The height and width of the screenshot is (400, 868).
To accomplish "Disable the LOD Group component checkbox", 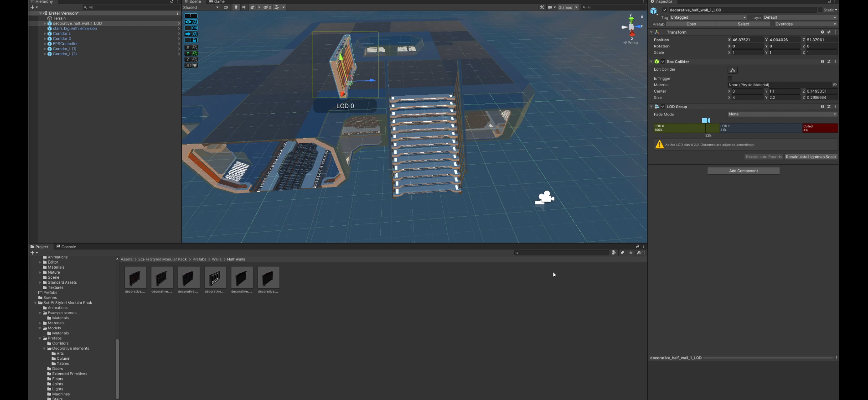I will [662, 107].
